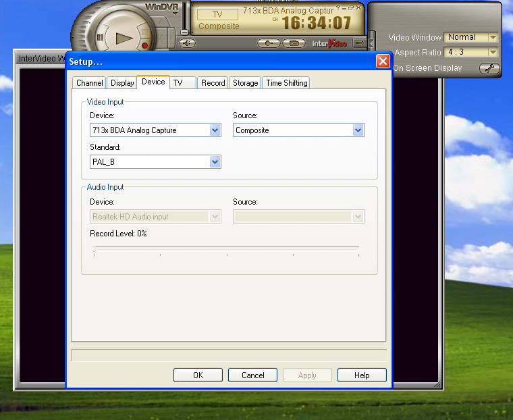Screen dimensions: 513x420
Task: Click the key-shaped icon button on WinDVR panel
Action: coord(269,43)
